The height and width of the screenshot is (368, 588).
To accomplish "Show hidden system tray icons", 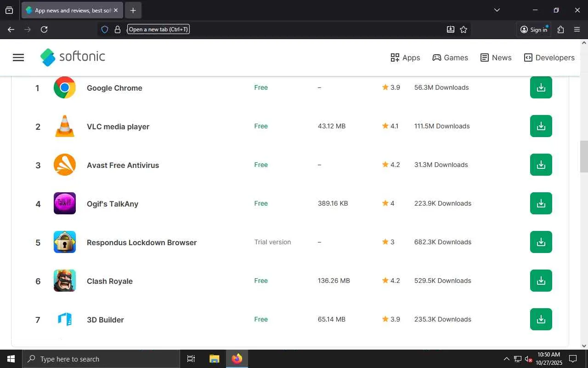I will click(506, 359).
